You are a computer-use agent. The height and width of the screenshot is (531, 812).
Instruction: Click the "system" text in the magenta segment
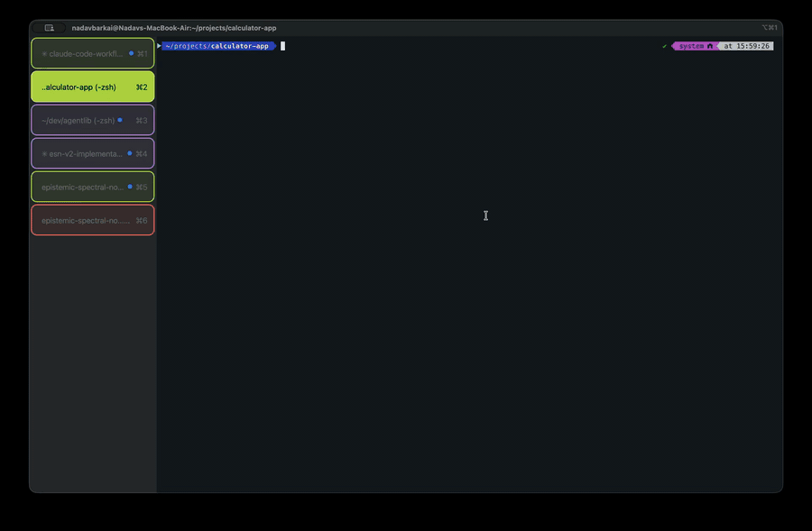[x=691, y=46]
